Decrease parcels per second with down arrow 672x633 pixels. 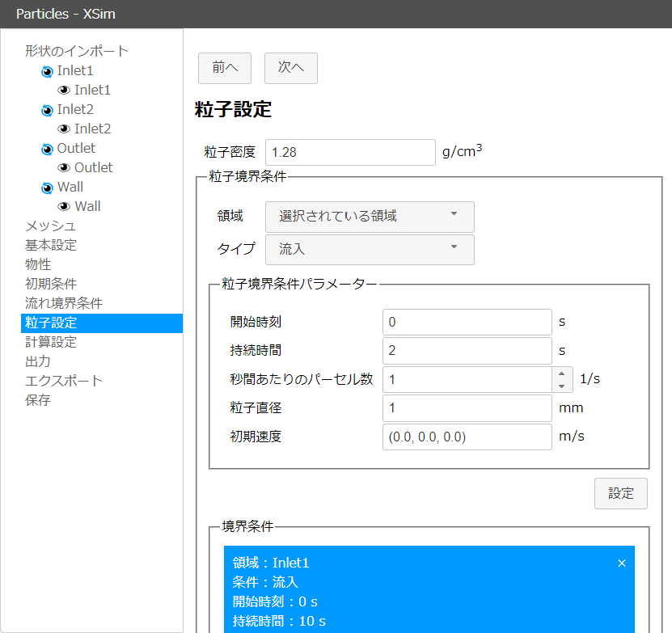pyautogui.click(x=561, y=386)
